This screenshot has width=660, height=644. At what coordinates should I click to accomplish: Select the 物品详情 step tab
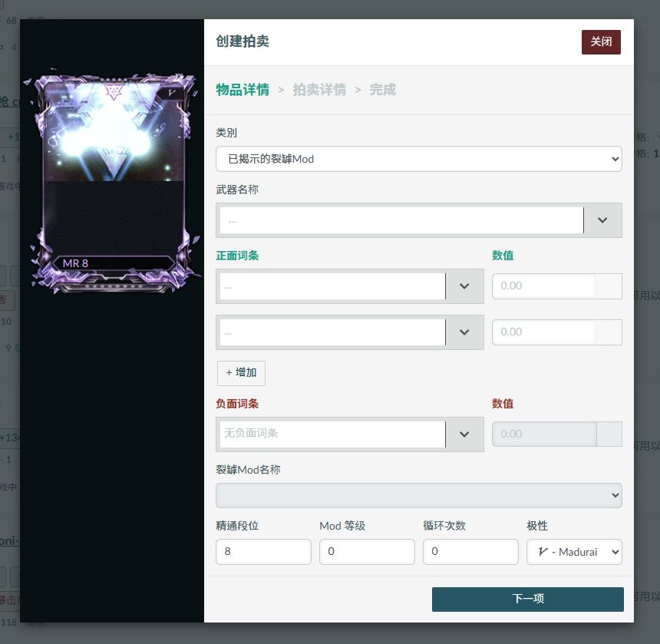(x=243, y=90)
